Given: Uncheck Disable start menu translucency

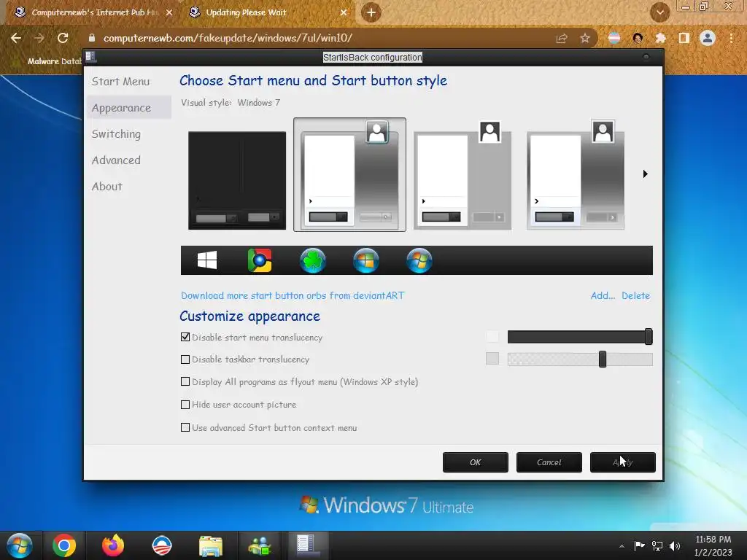Looking at the screenshot, I should click(x=185, y=337).
